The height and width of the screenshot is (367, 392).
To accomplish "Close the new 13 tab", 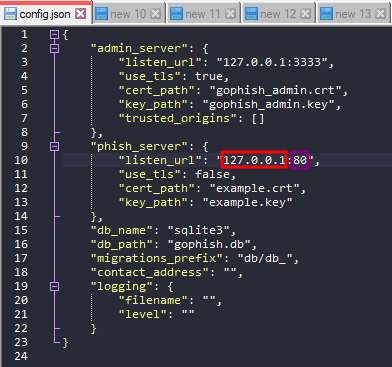I will 380,14.
